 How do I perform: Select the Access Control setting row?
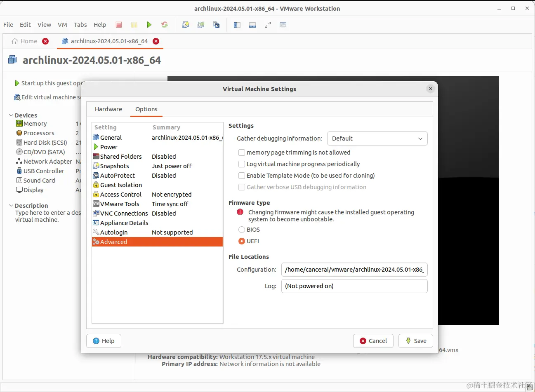pos(158,195)
